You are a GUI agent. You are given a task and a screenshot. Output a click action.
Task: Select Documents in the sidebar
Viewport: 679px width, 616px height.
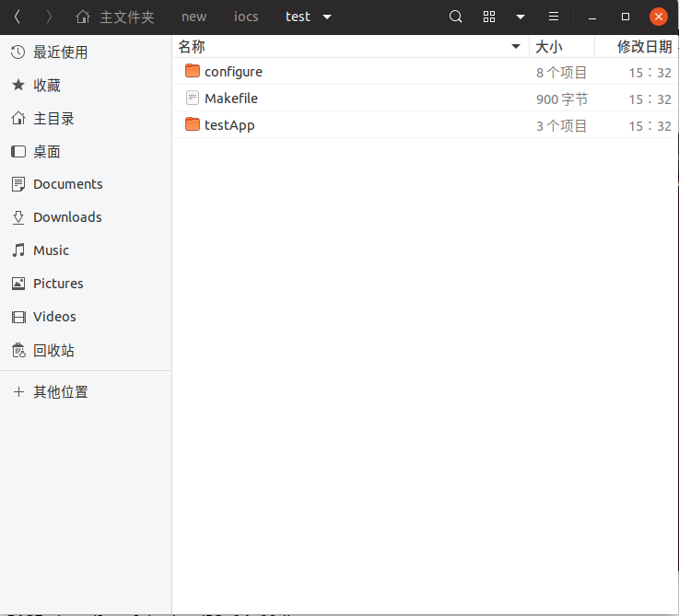coord(67,184)
